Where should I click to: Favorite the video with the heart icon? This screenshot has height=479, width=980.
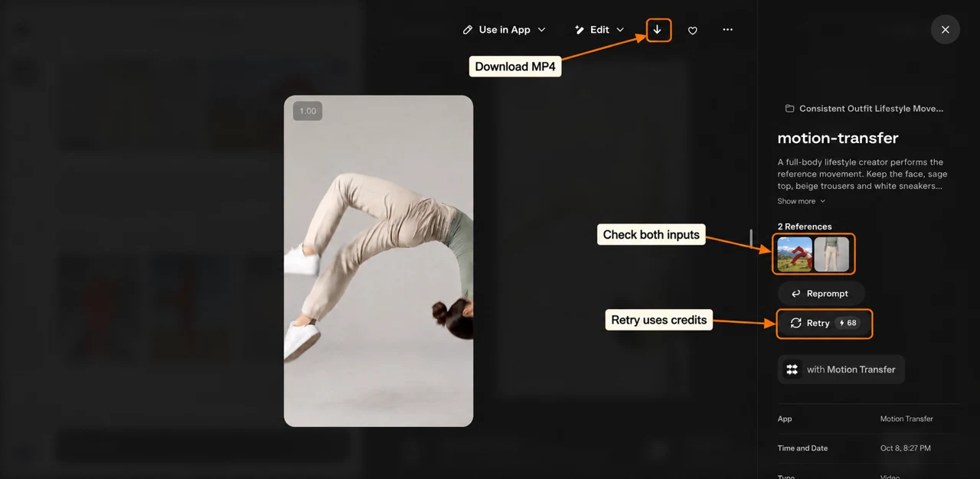point(692,31)
